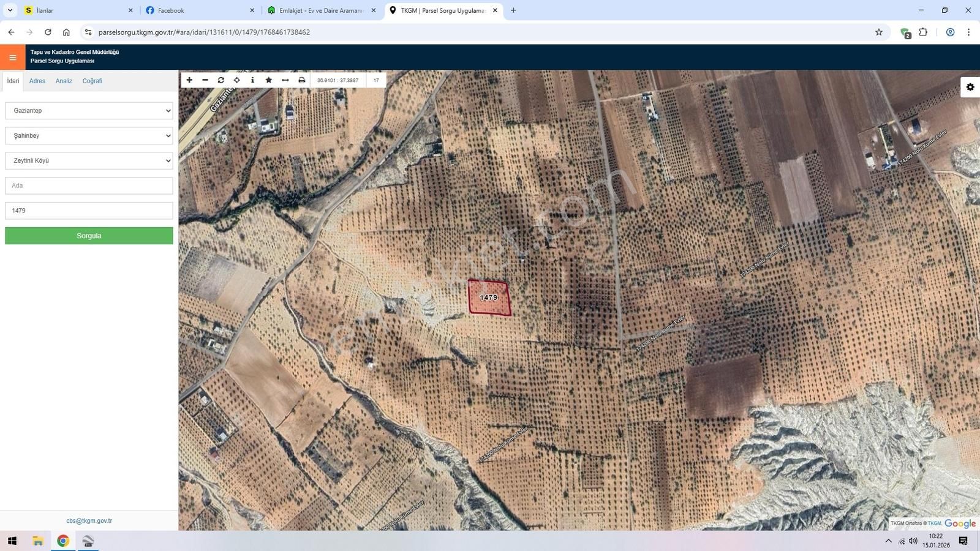
Task: Activate the parcel info tool
Action: point(253,80)
